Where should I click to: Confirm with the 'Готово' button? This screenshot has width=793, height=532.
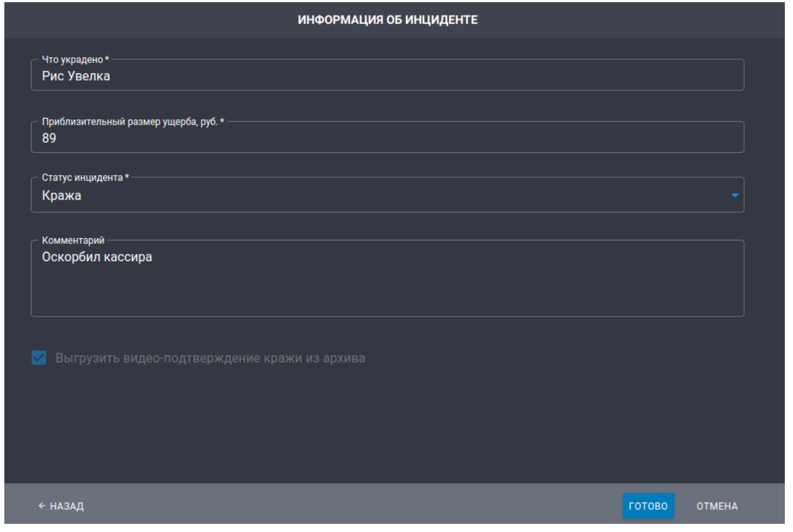point(648,506)
